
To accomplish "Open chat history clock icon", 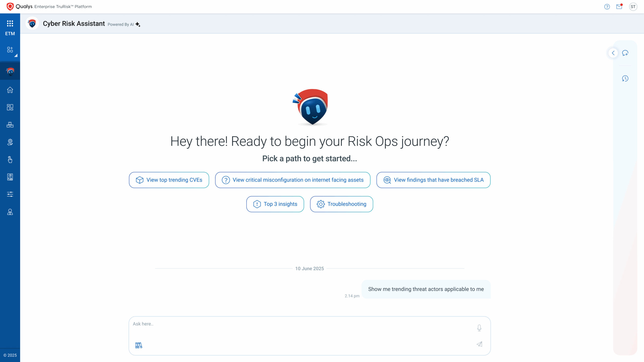I will 625,78.
